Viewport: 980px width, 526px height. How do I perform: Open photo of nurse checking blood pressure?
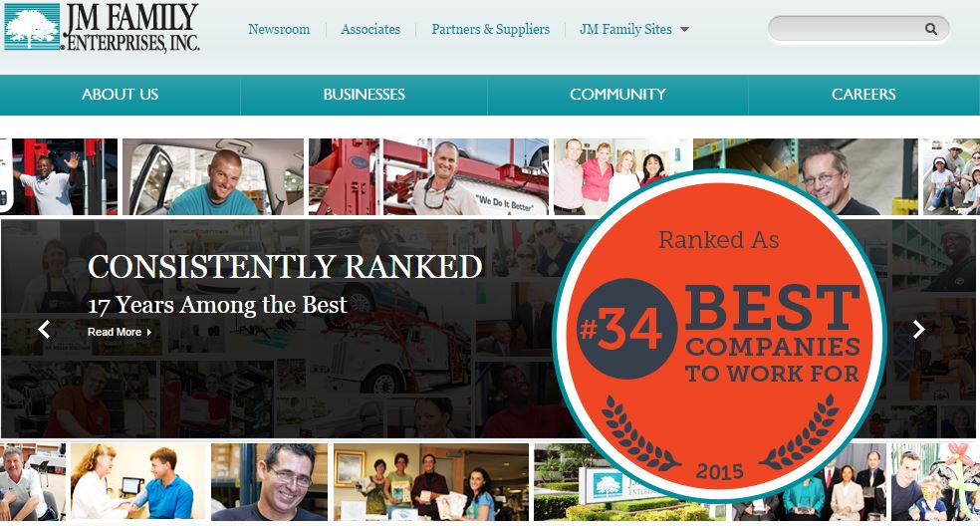click(x=138, y=481)
